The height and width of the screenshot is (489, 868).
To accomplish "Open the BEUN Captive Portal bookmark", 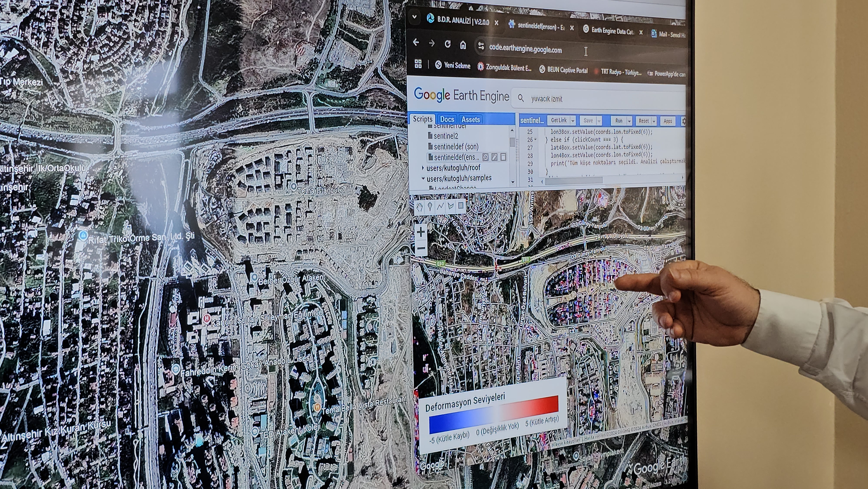I will [563, 70].
